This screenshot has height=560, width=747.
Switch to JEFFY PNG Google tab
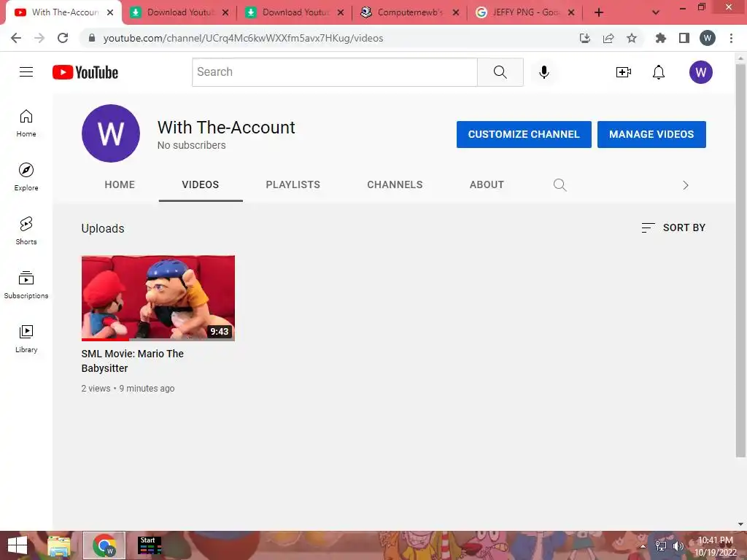525,12
